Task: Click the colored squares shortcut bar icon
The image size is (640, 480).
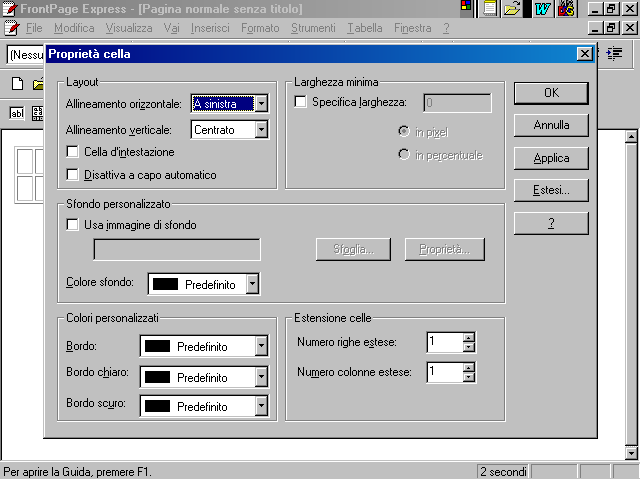Action: point(466,5)
